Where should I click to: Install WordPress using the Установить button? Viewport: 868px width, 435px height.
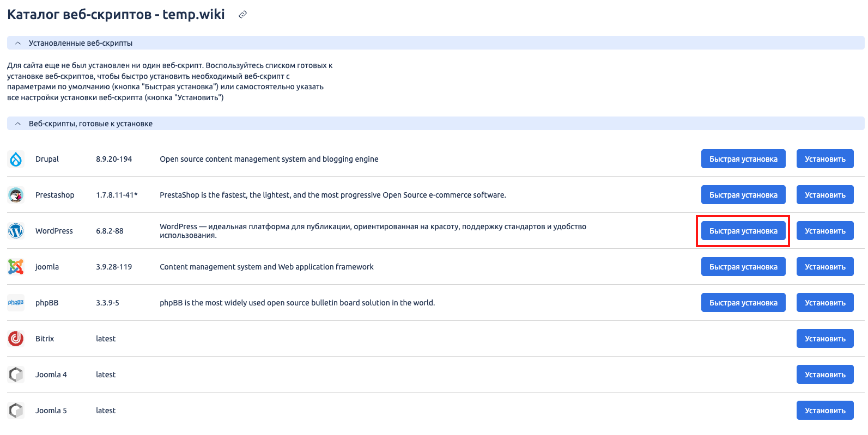click(825, 231)
